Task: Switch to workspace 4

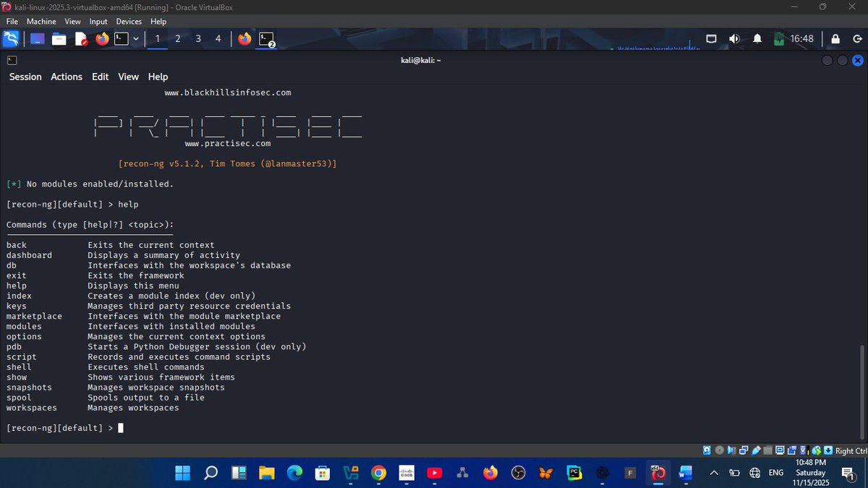Action: pos(218,39)
